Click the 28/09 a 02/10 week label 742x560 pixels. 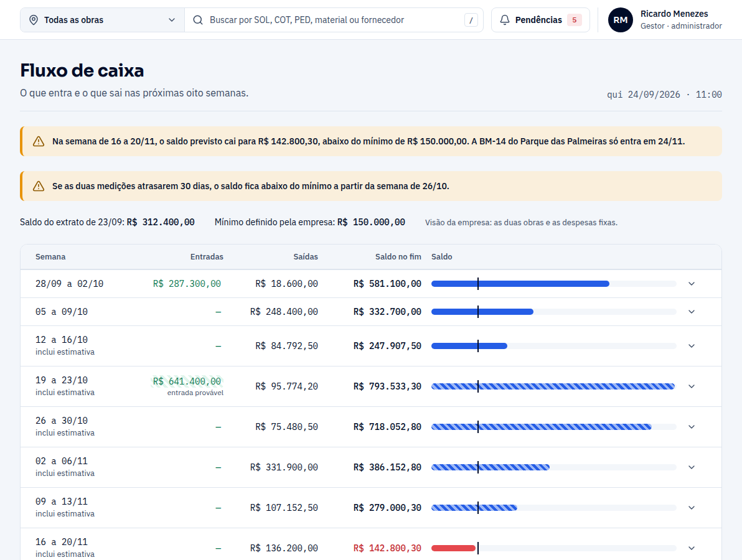(70, 284)
